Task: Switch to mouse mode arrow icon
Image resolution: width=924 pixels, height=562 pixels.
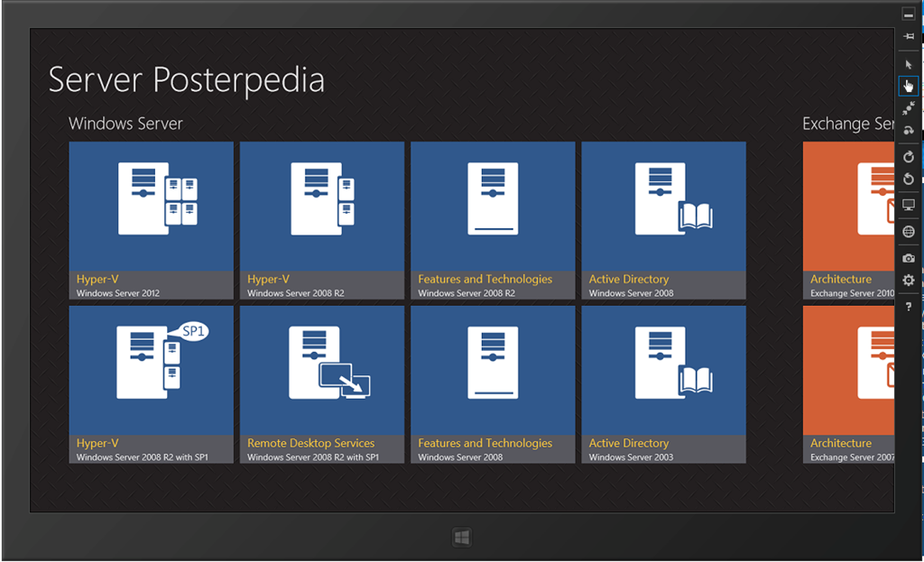Action: tap(909, 64)
